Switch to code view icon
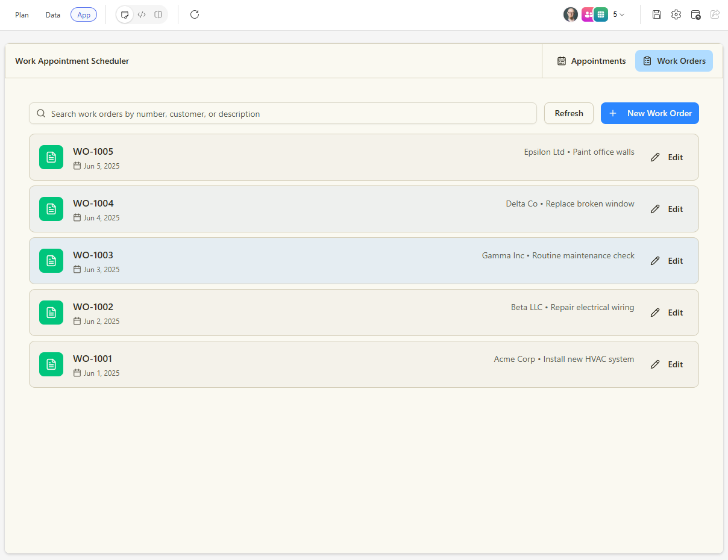Image resolution: width=728 pixels, height=560 pixels. pos(142,14)
